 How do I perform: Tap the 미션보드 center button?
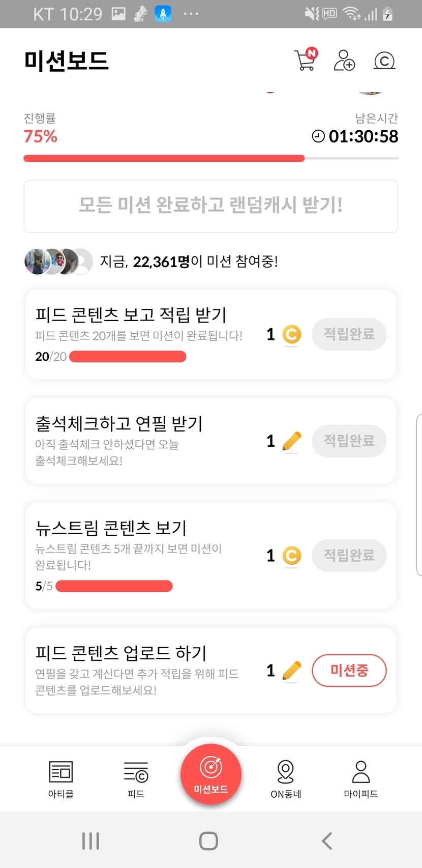pyautogui.click(x=211, y=774)
